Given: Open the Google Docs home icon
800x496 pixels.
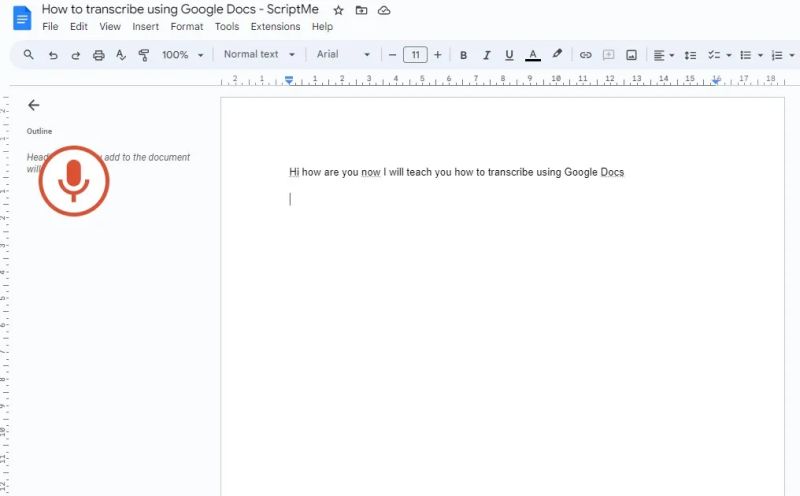Looking at the screenshot, I should point(22,18).
